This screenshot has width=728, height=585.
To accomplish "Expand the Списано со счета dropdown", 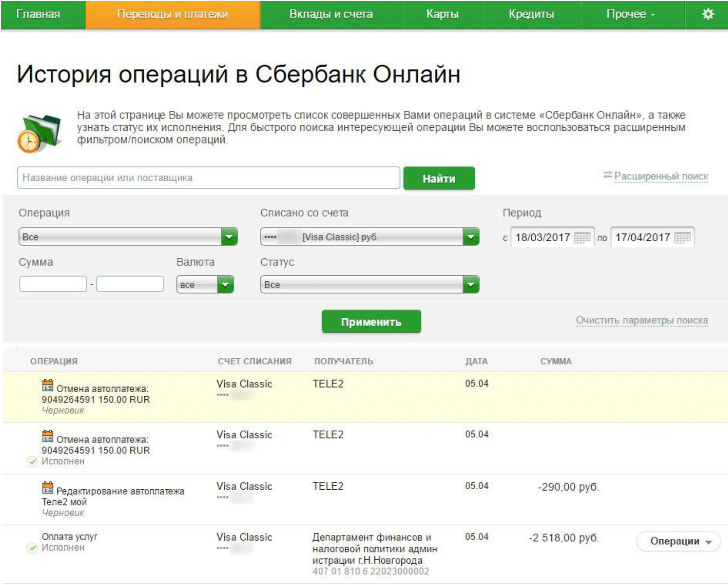I will pos(471,237).
